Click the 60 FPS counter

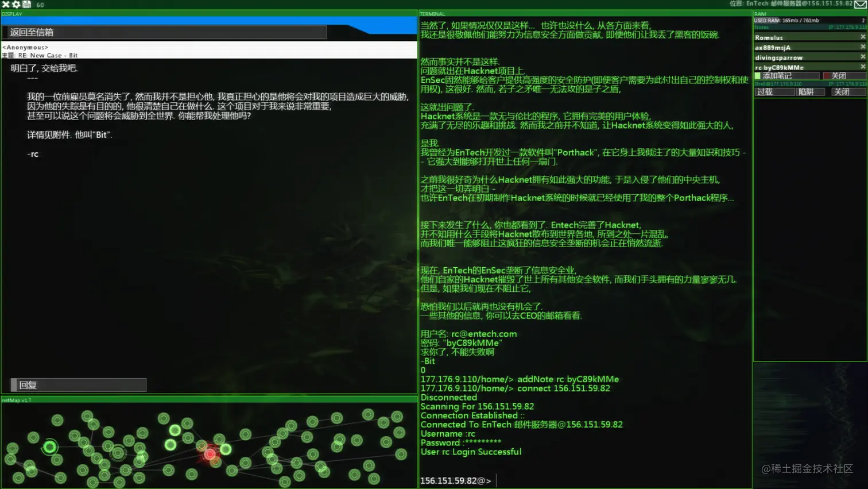(x=40, y=5)
